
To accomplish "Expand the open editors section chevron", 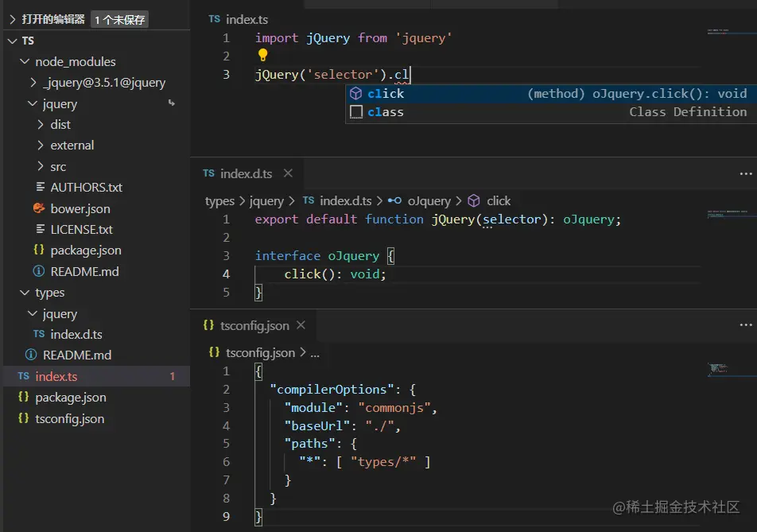I will click(x=12, y=20).
